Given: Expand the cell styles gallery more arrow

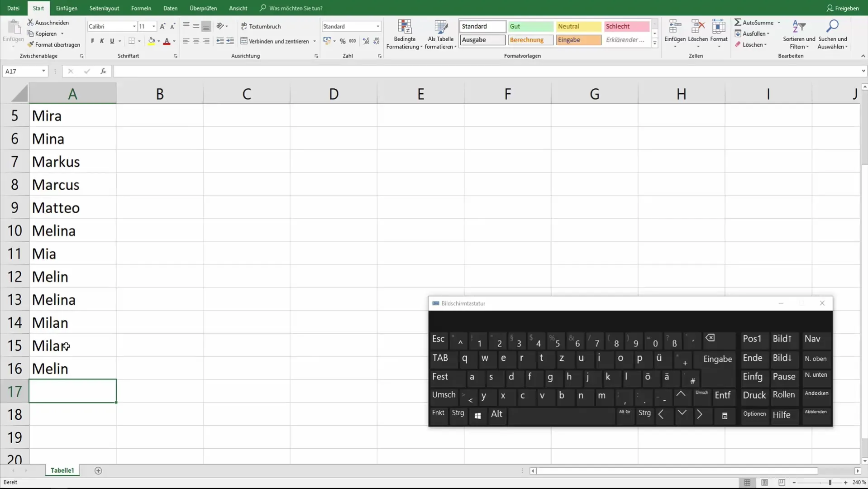Looking at the screenshot, I should click(654, 43).
